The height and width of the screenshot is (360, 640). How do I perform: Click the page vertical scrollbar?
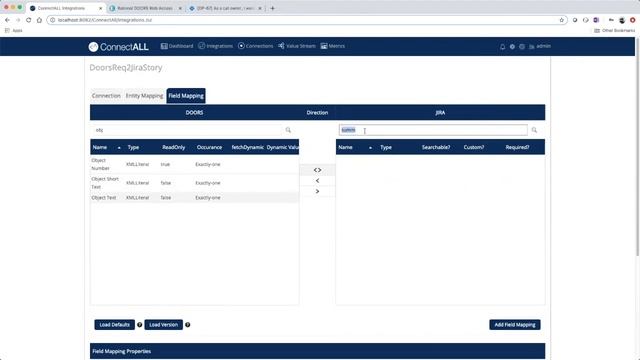[638, 147]
